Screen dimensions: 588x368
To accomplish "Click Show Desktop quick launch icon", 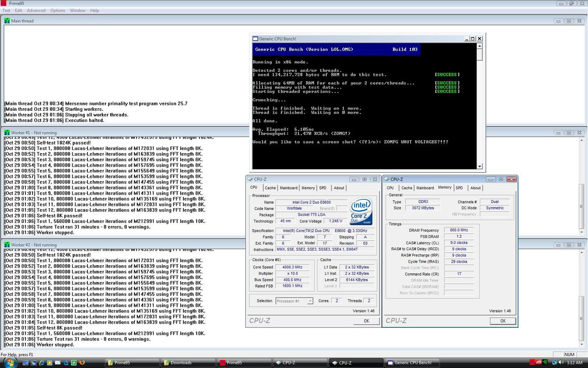I will pos(25,363).
